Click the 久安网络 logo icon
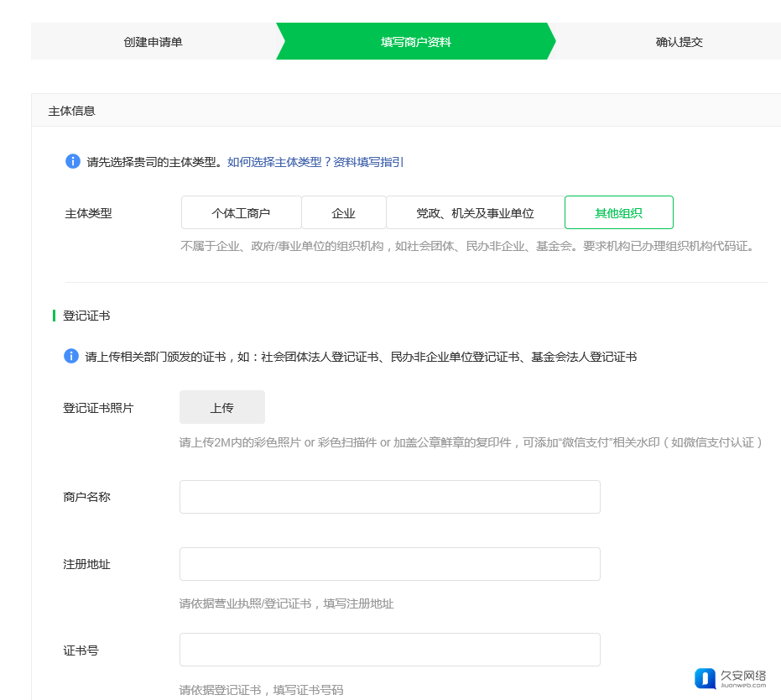This screenshot has width=781, height=700. (x=706, y=677)
